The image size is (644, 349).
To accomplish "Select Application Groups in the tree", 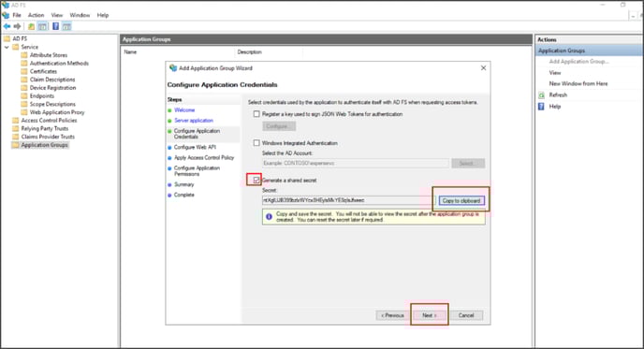I will (x=44, y=145).
